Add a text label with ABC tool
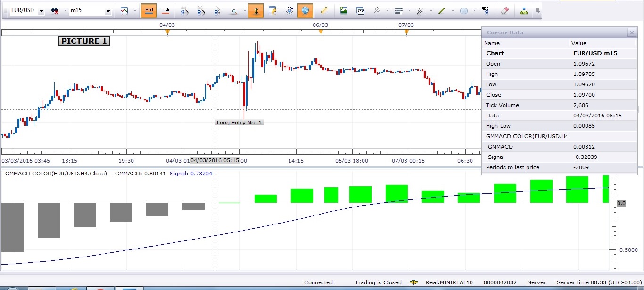Screen dimensions: 644x290 [x=485, y=10]
